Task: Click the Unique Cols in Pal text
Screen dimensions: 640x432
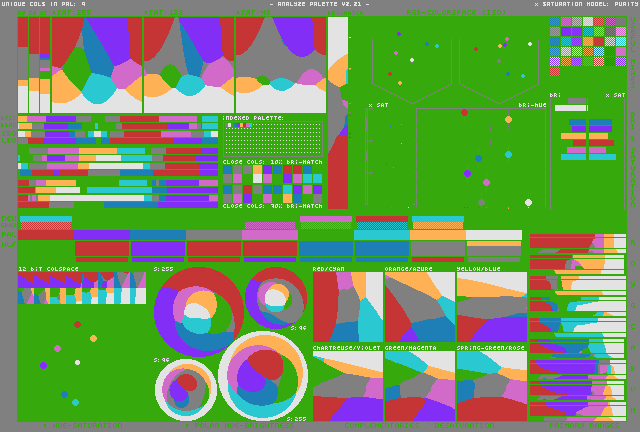Action: click(x=43, y=4)
